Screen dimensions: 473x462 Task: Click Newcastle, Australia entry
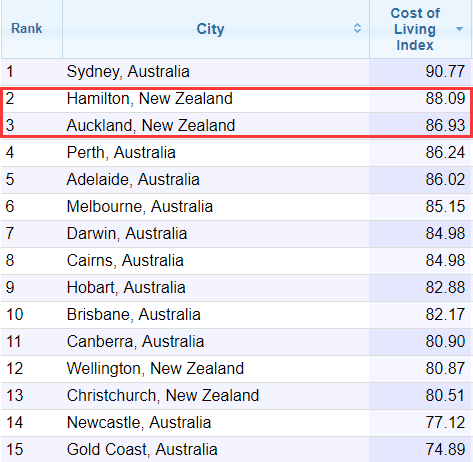click(139, 423)
